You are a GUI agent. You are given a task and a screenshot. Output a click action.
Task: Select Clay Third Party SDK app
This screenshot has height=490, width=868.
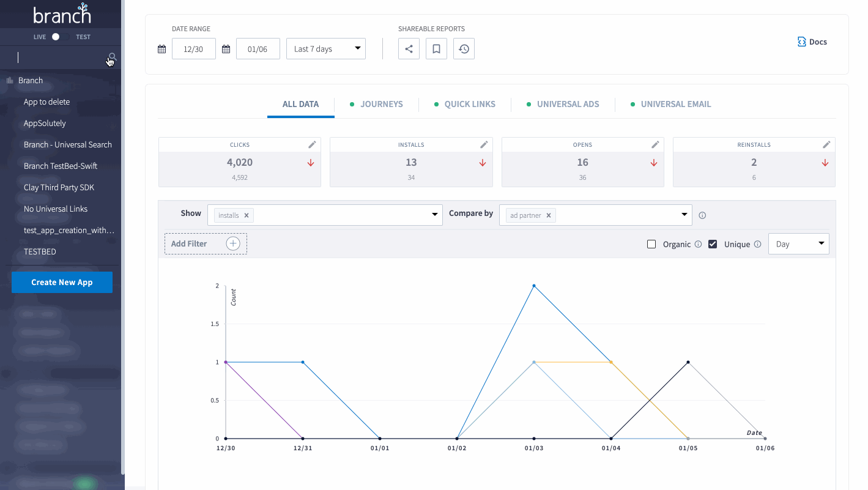tap(61, 187)
